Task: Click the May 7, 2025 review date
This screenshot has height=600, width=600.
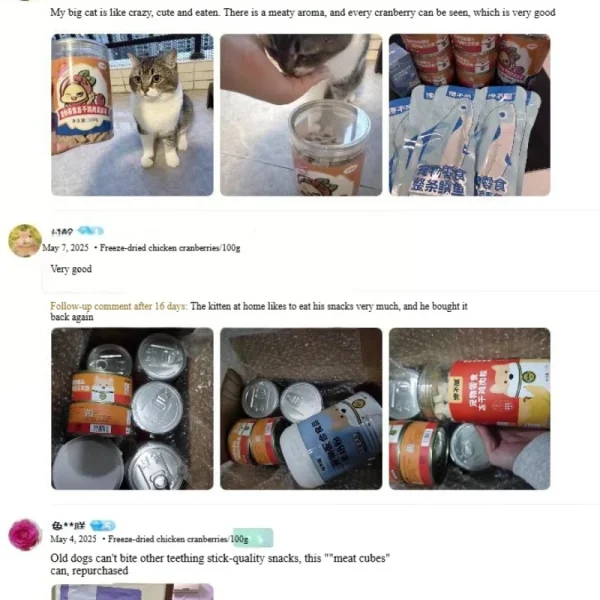Action: (x=65, y=248)
